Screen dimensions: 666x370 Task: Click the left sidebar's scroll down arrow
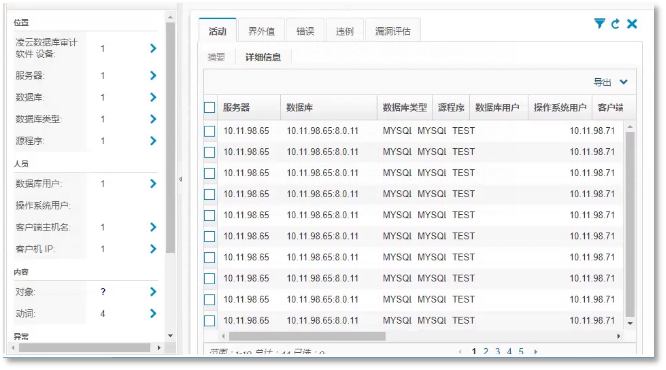170,336
